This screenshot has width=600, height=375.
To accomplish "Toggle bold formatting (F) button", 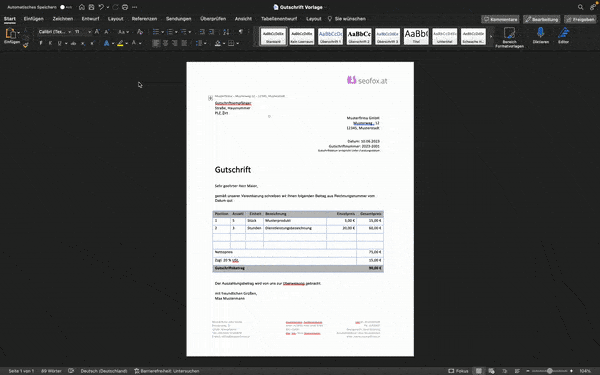I will 41,43.
